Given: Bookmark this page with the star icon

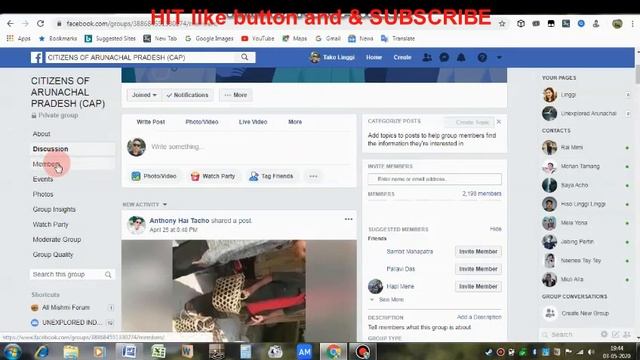Looking at the screenshot, I should tap(502, 24).
